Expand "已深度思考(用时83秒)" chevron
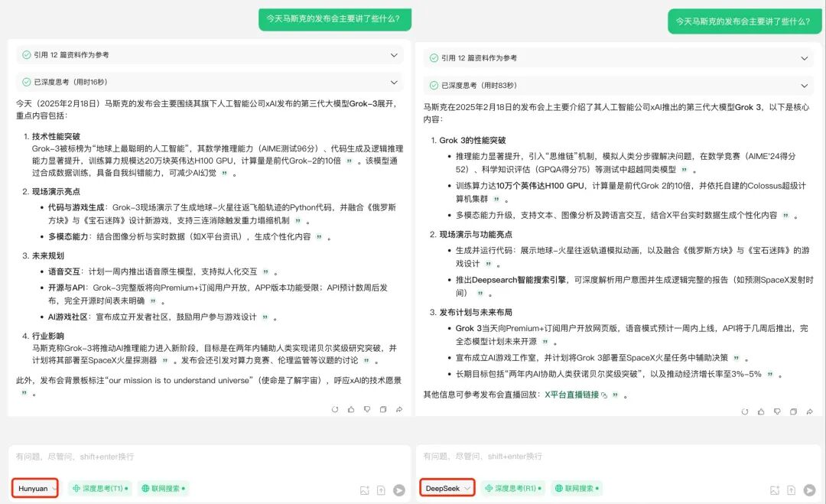Image resolution: width=826 pixels, height=504 pixels. click(x=804, y=86)
